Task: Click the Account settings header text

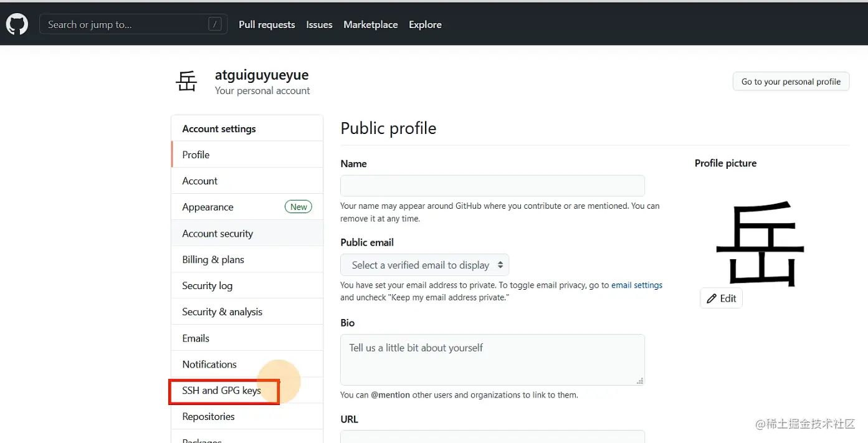Action: point(219,129)
